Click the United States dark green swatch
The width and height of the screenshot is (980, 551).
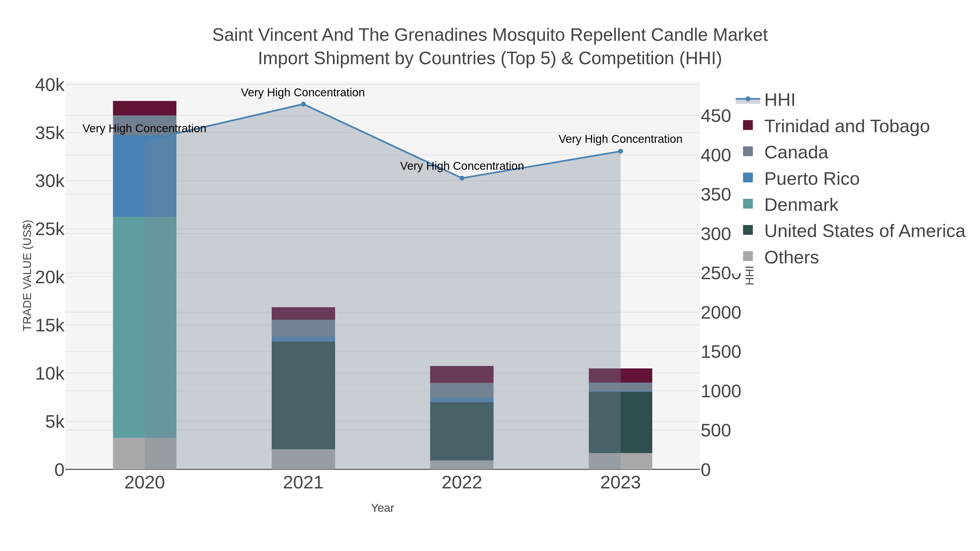tap(748, 230)
